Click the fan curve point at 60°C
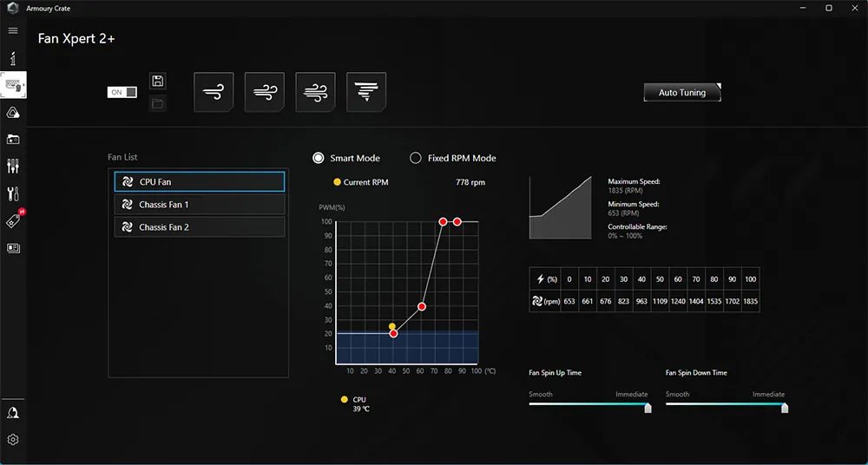The height and width of the screenshot is (465, 868). pos(422,306)
